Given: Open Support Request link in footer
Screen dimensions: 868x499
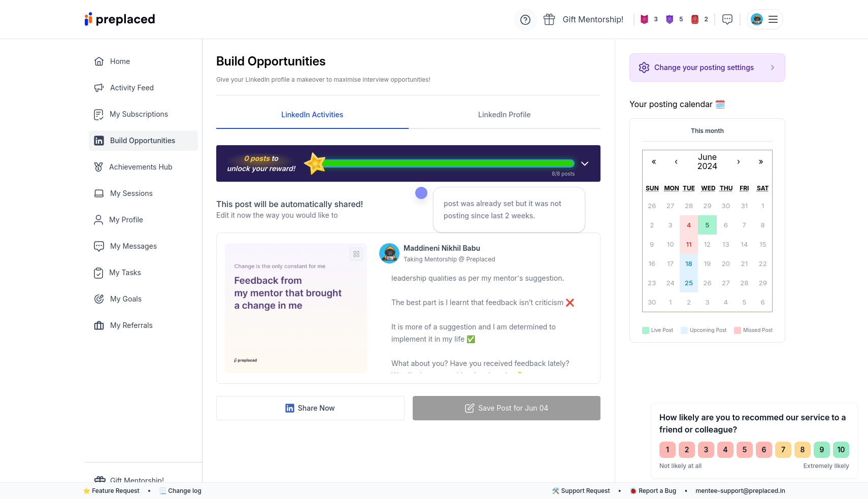Looking at the screenshot, I should [x=581, y=491].
